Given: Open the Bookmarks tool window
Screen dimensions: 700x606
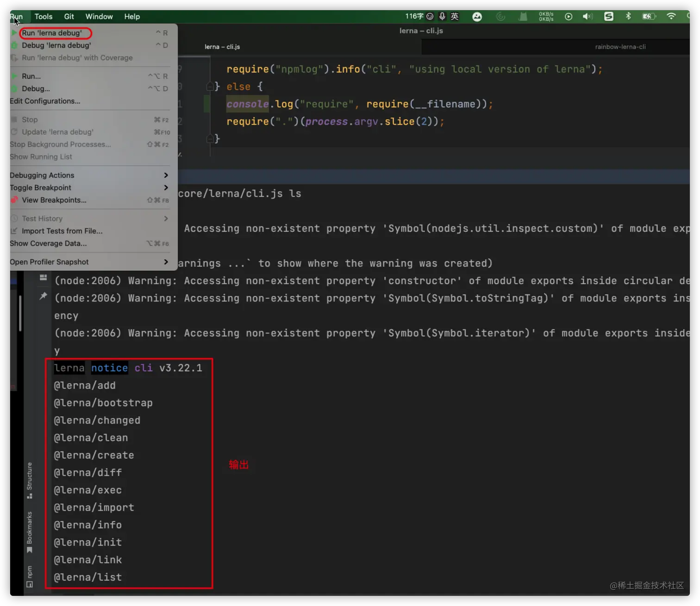Looking at the screenshot, I should pyautogui.click(x=30, y=532).
